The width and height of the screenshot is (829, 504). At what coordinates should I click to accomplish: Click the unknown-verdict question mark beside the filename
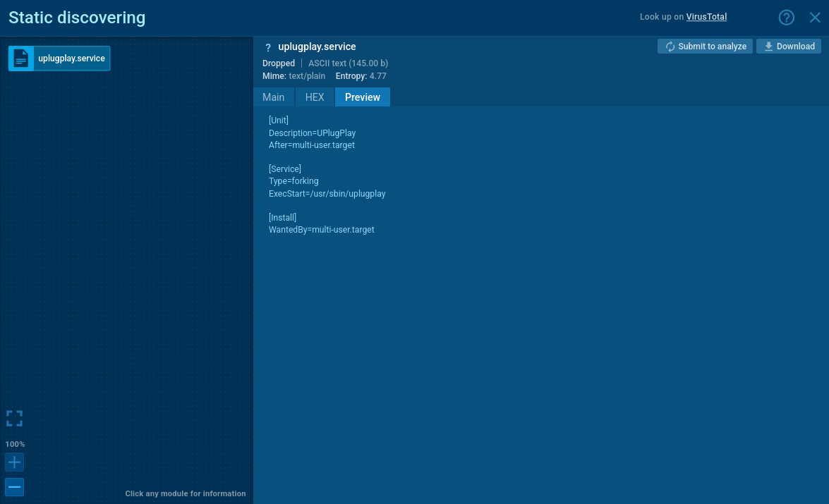268,48
